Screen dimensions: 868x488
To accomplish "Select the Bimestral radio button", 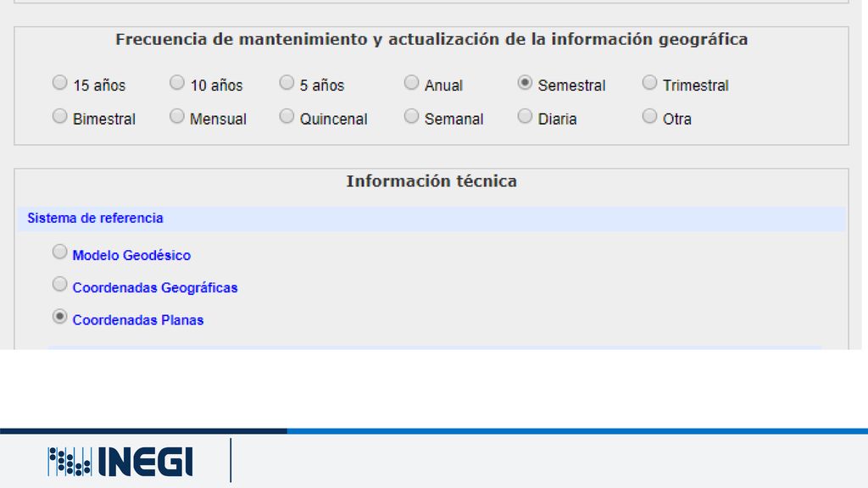I will 60,116.
